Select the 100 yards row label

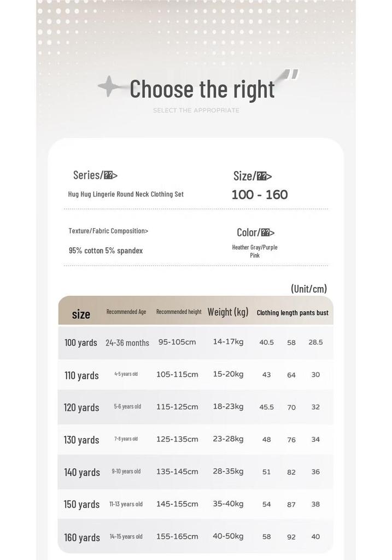81,342
